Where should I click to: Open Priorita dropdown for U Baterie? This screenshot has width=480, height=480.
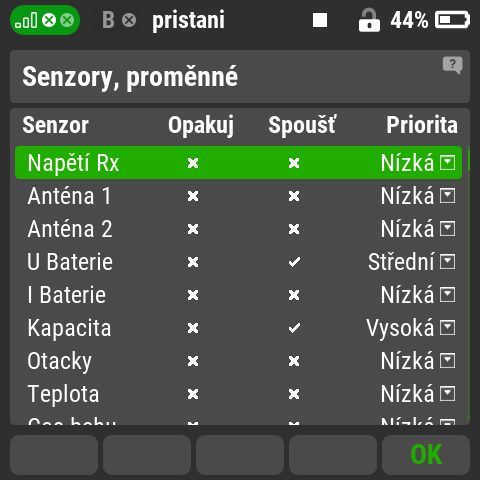tap(412, 262)
